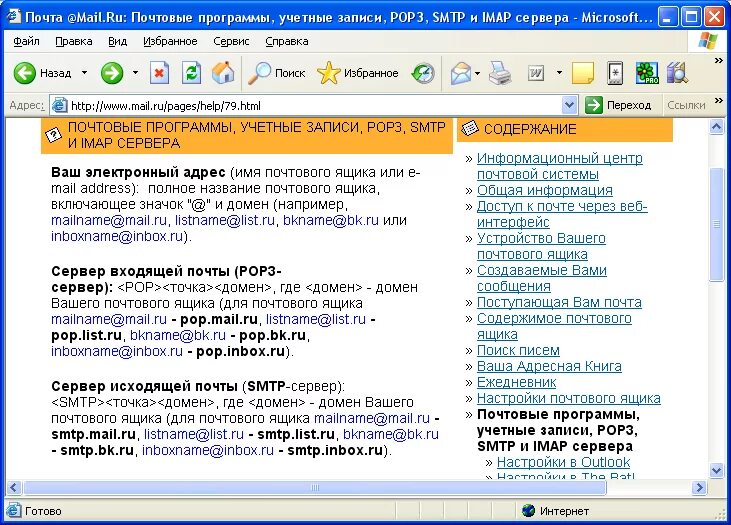Click the Windows flag logo throbber
Image resolution: width=731 pixels, height=525 pixels.
point(708,41)
